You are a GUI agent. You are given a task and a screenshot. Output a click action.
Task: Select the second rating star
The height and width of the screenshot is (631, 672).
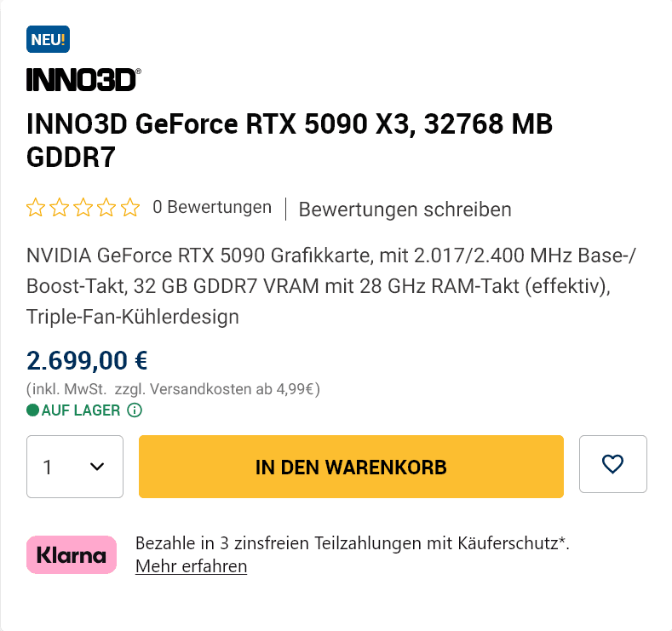(59, 208)
